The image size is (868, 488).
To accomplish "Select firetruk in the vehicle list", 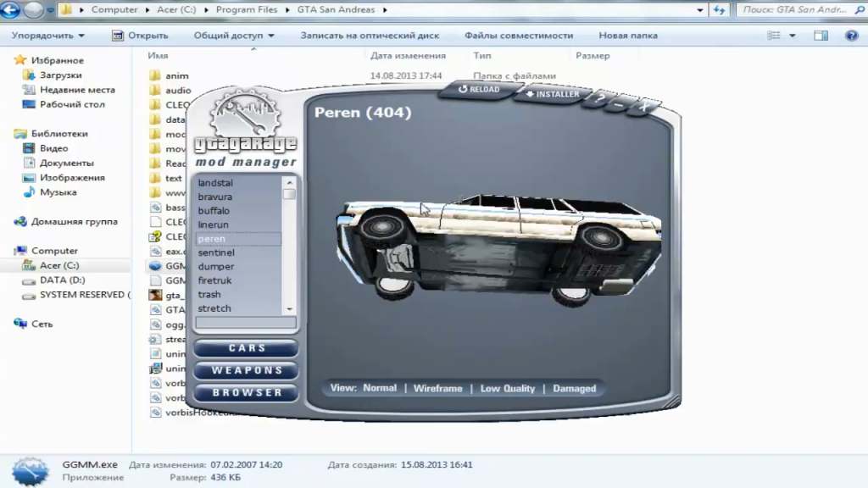I will tap(238, 280).
